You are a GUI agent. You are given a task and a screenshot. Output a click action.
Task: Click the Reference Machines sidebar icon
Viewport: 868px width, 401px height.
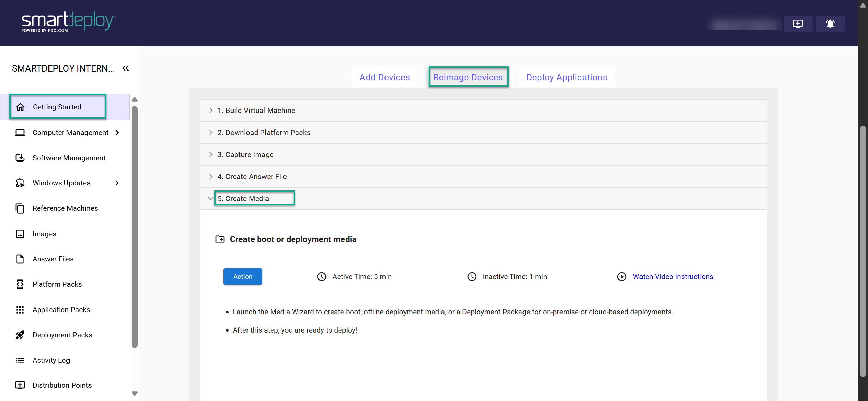20,208
